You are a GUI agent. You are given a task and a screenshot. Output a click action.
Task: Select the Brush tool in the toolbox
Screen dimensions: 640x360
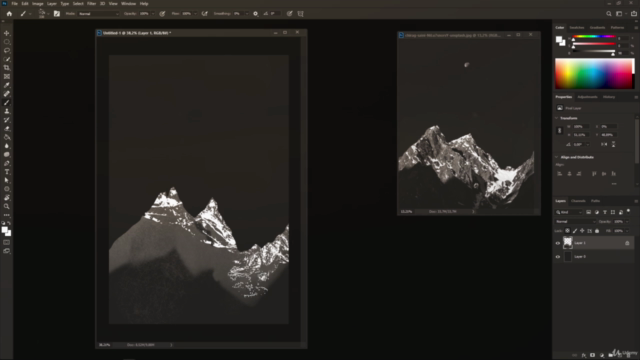(x=7, y=102)
